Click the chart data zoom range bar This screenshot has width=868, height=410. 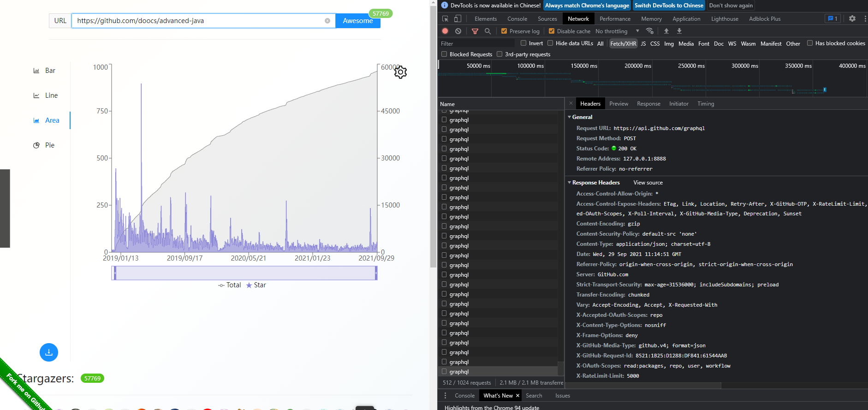coord(244,273)
